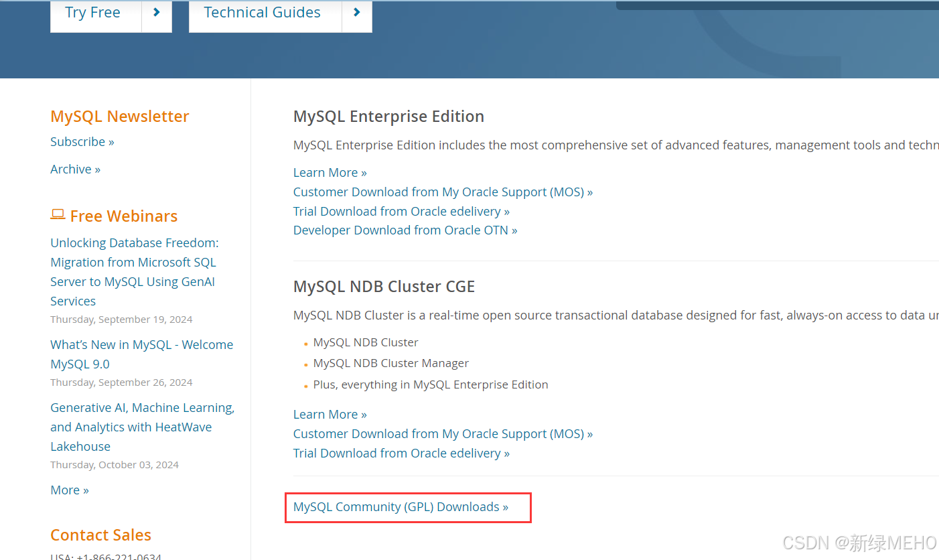This screenshot has width=939, height=560.
Task: Click the MySQL NDB Cluster CGE heading
Action: tap(384, 287)
